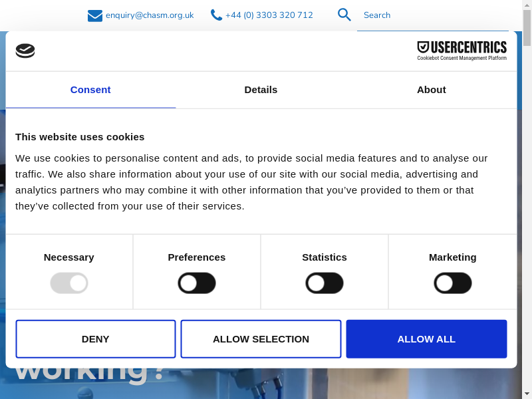Image resolution: width=532 pixels, height=399 pixels.
Task: Open the Usercentrics logo link
Action: tap(462, 51)
